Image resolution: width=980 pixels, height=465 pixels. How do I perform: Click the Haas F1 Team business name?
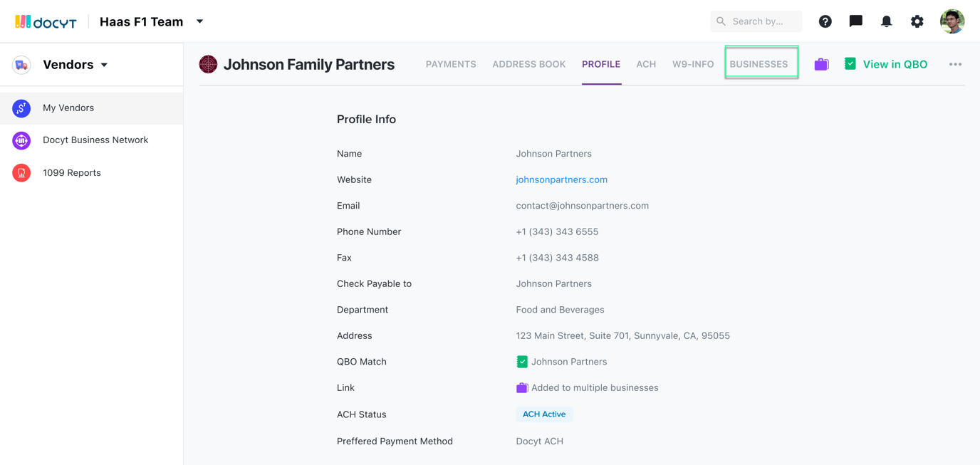pyautogui.click(x=141, y=21)
